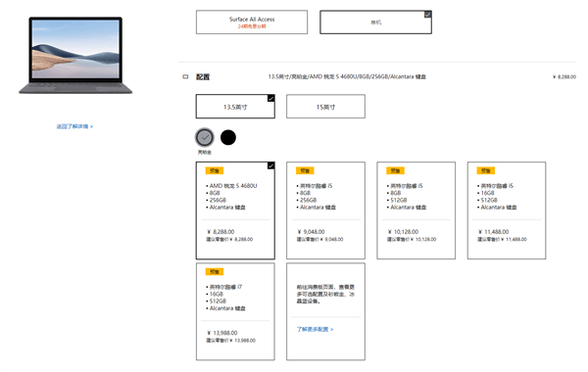Pick the black color swatch

228,137
